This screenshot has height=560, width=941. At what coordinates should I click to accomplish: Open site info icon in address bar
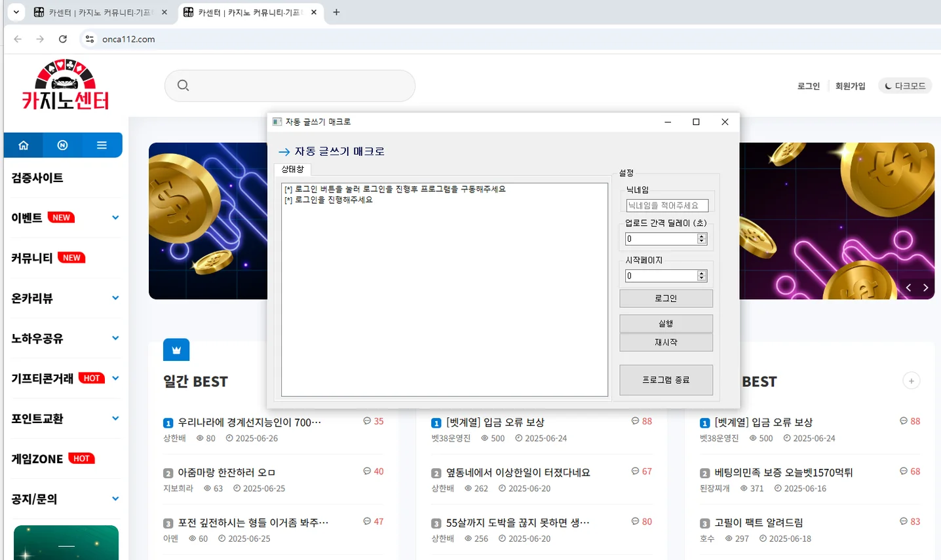point(90,39)
